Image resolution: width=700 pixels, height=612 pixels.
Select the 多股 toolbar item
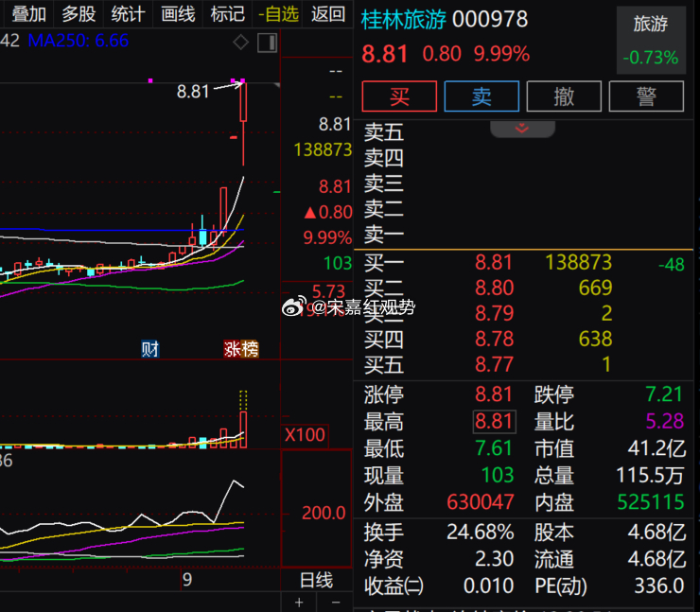point(79,14)
